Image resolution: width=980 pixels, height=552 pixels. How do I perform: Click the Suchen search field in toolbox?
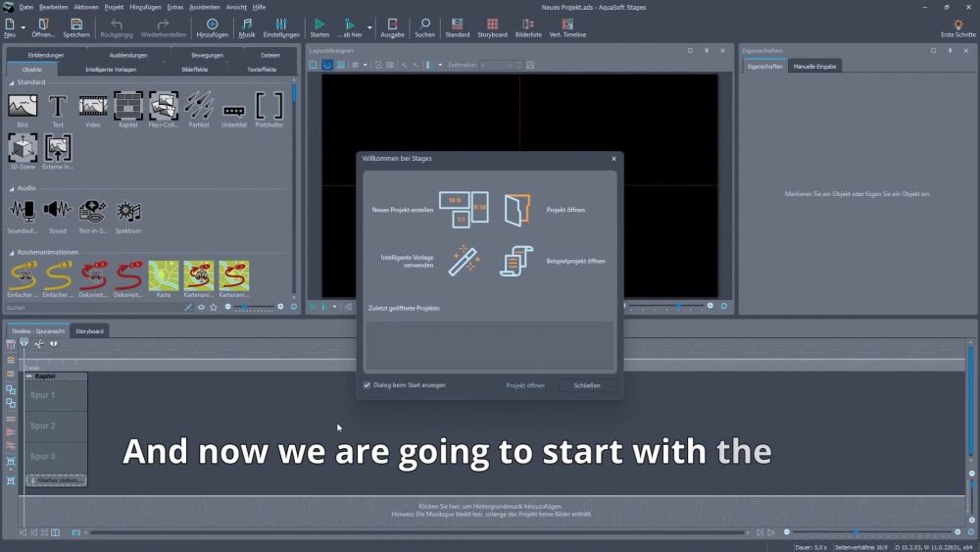click(x=94, y=308)
